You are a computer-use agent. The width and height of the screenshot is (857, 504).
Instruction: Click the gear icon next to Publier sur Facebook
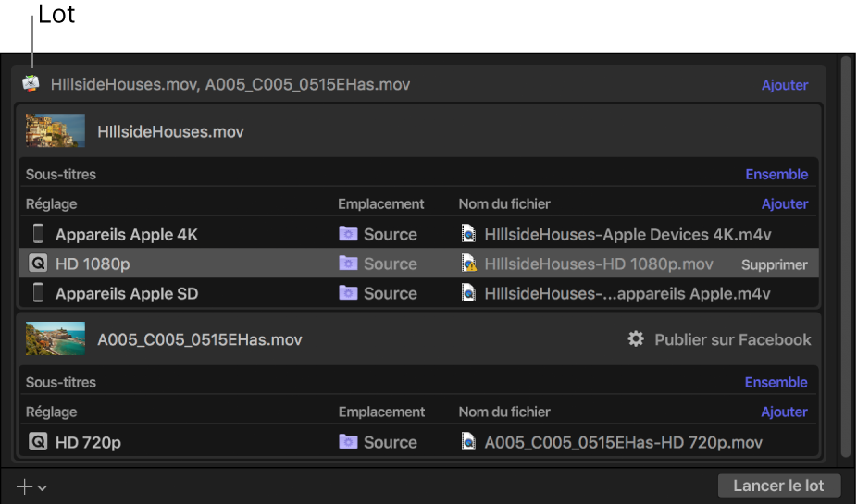(x=635, y=339)
